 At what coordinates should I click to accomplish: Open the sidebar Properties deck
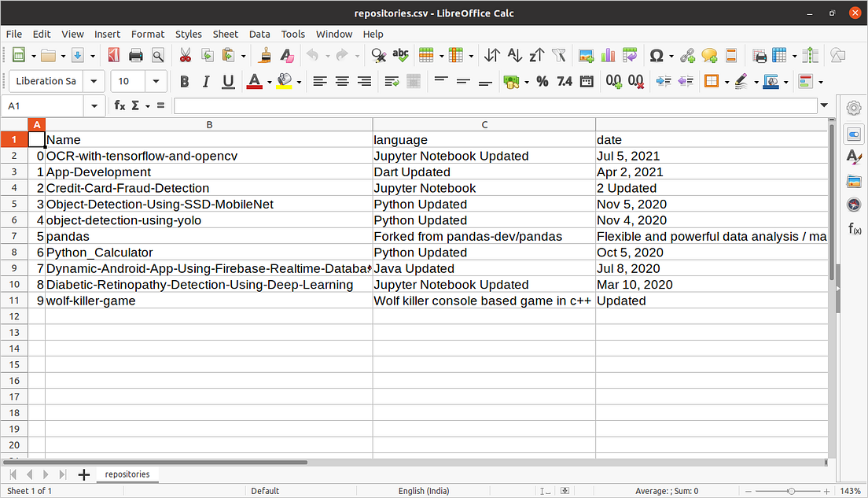point(854,134)
